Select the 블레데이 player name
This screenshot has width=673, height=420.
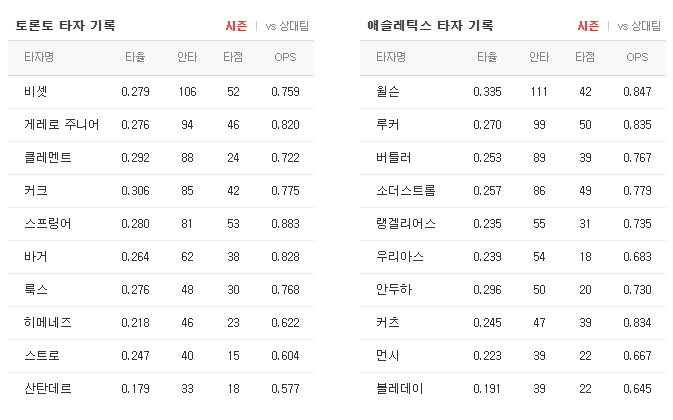coord(400,389)
